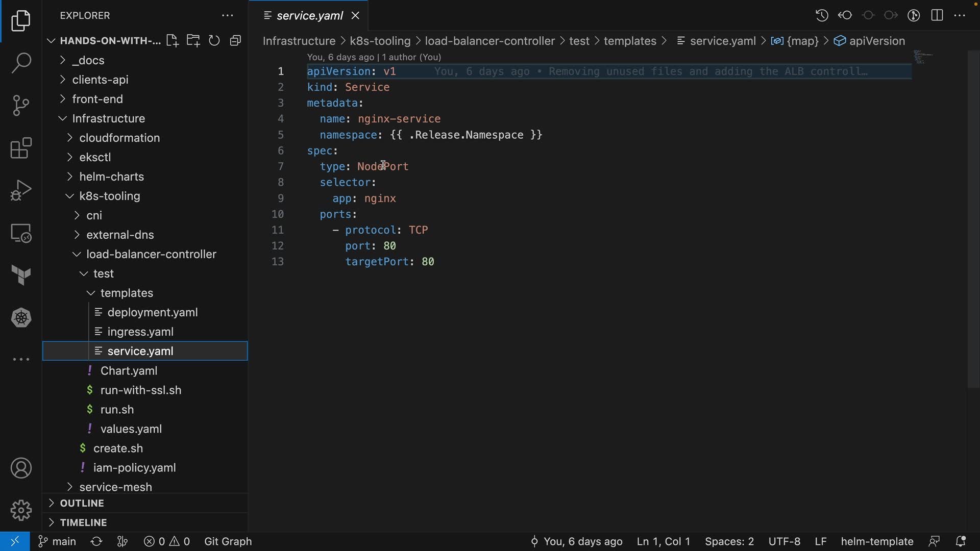Collapse the k8s-tooling folder
This screenshot has height=551, width=980.
pos(109,196)
